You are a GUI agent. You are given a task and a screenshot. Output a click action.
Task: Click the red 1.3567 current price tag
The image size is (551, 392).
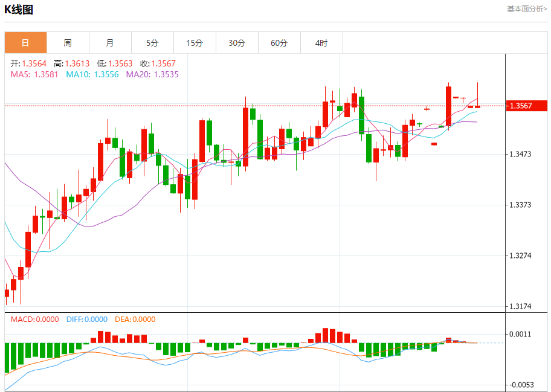527,106
